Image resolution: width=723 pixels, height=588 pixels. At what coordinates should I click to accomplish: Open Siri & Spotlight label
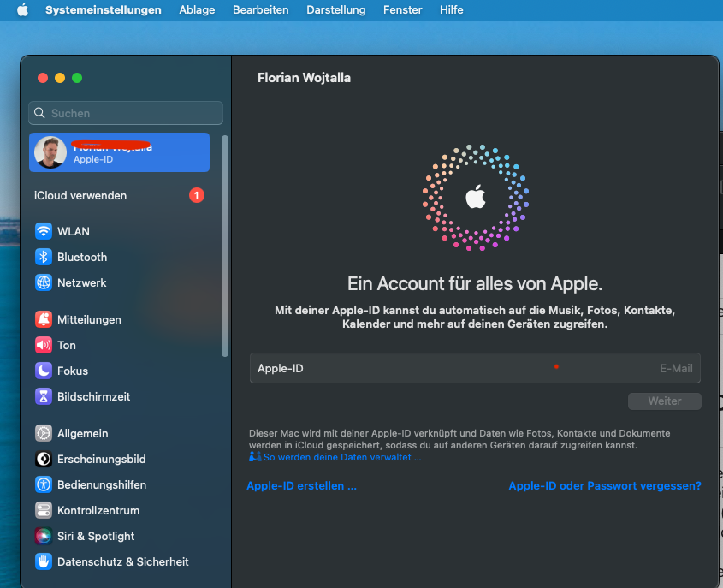(x=96, y=537)
